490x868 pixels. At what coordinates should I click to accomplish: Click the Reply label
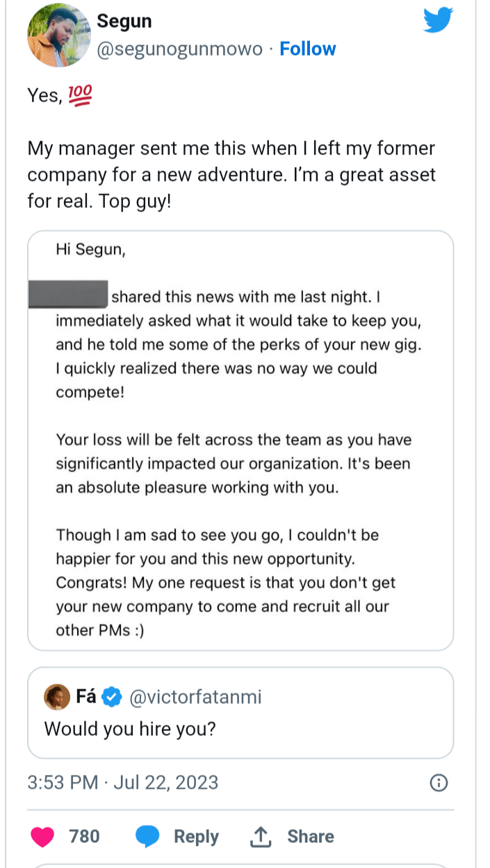pos(196,837)
